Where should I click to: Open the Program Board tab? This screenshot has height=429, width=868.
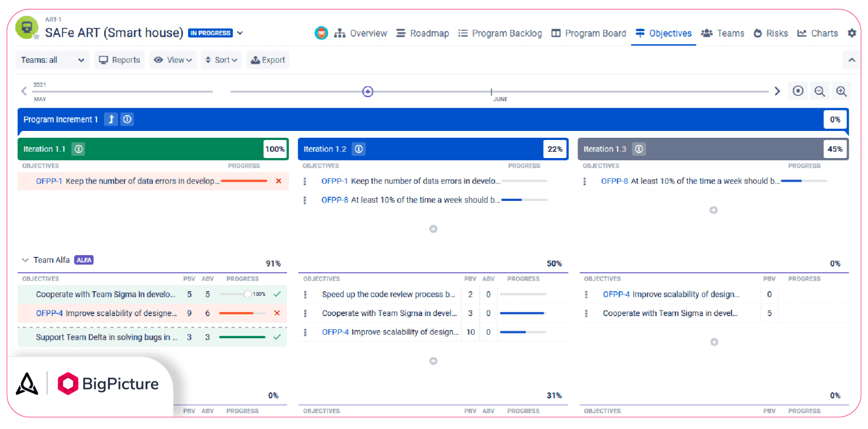click(x=589, y=33)
